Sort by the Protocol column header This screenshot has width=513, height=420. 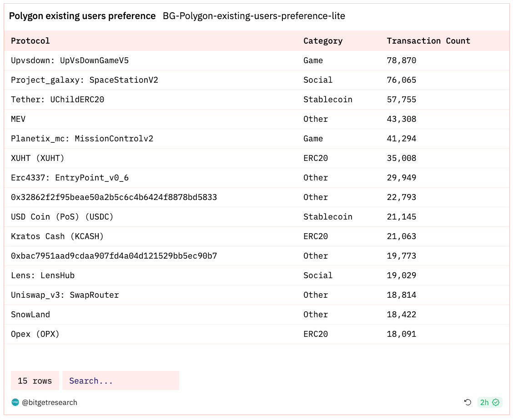coord(30,41)
